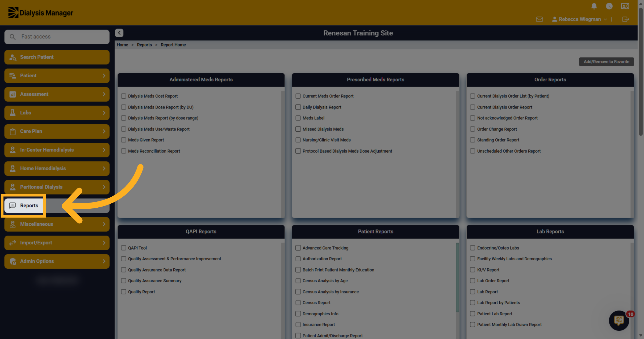644x339 pixels.
Task: Click the Patient Reports list scrollbar
Action: coord(457,278)
